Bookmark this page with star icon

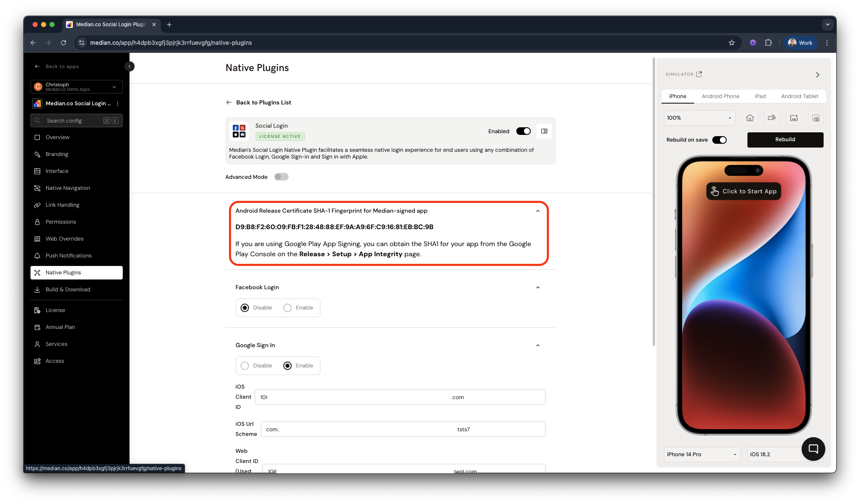pyautogui.click(x=732, y=43)
